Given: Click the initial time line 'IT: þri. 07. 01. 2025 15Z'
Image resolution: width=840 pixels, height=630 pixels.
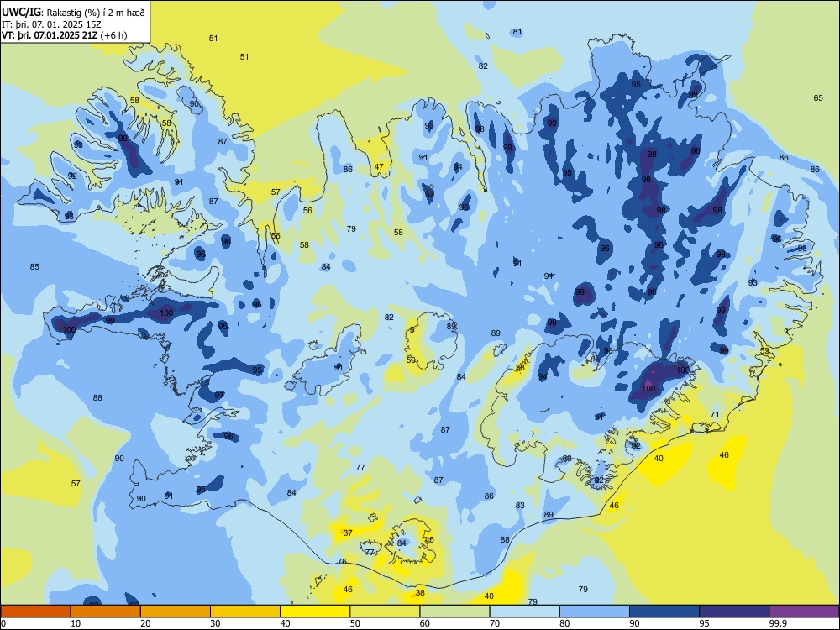Looking at the screenshot, I should (51, 24).
